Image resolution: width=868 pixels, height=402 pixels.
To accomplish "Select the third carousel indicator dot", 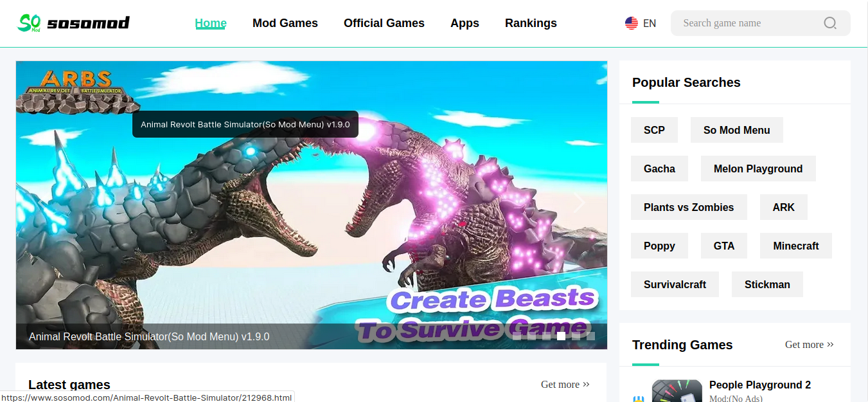I will 547,336.
